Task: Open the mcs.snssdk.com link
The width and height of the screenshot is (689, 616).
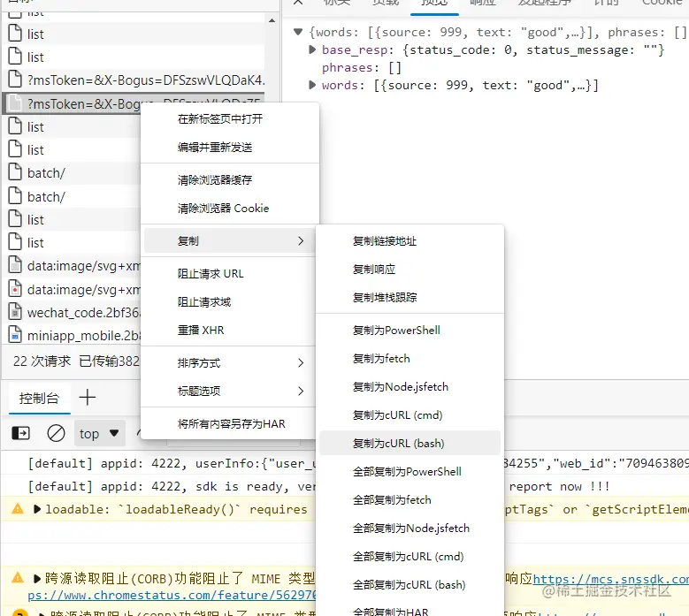Action: click(611, 579)
